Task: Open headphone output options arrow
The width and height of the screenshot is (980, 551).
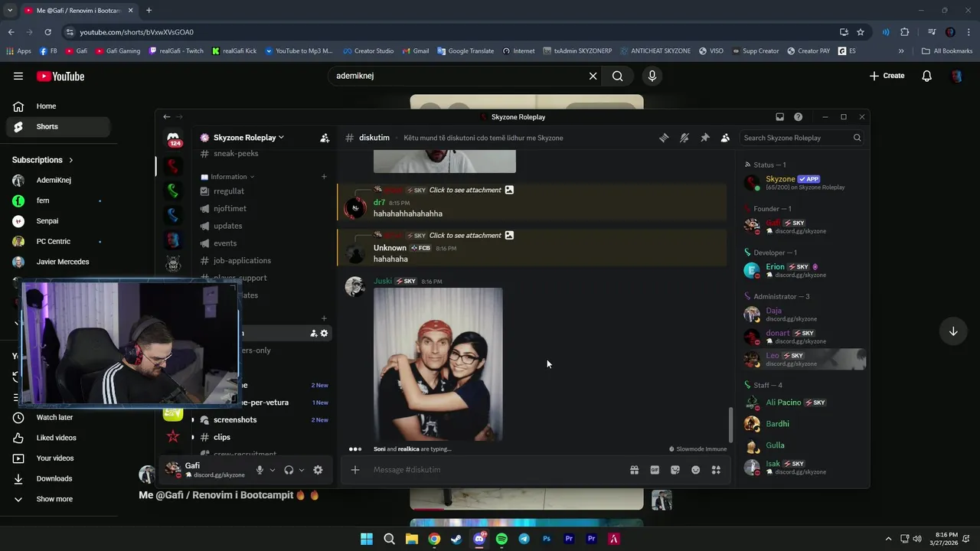Action: (302, 470)
